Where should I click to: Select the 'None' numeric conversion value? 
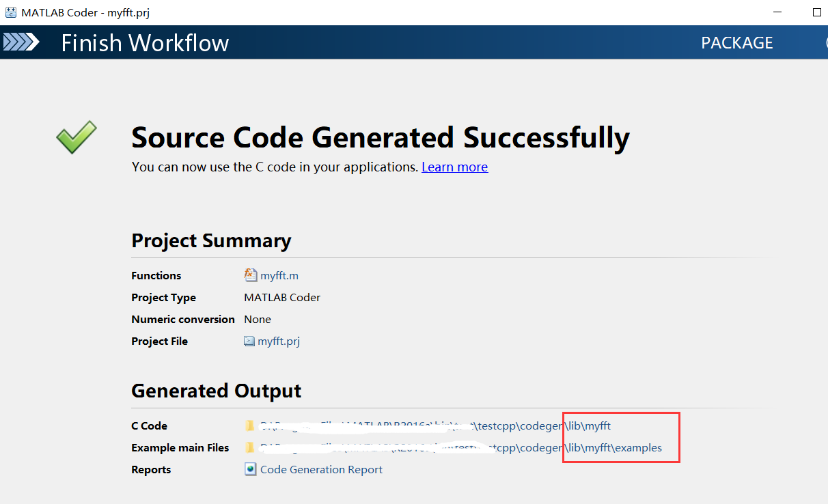point(258,320)
